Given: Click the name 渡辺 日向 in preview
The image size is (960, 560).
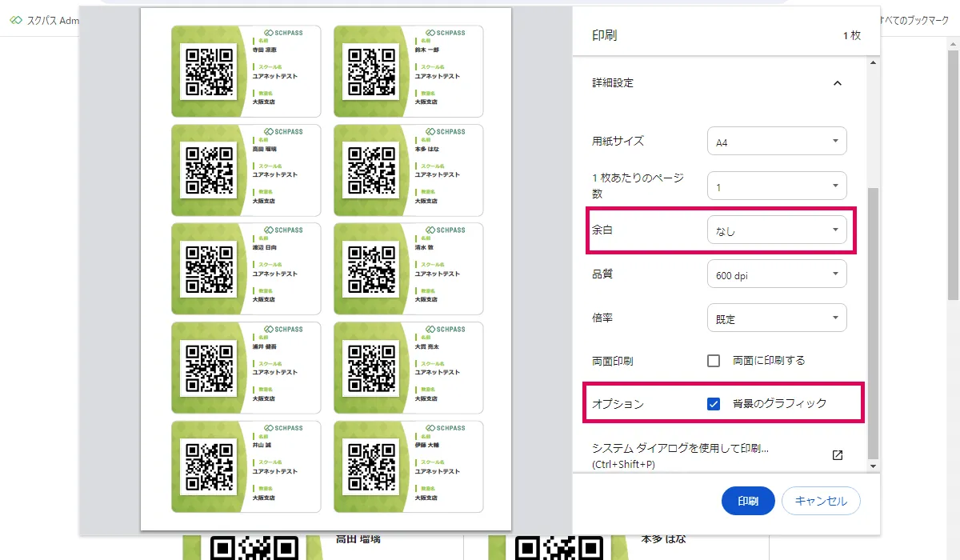Looking at the screenshot, I should (264, 247).
